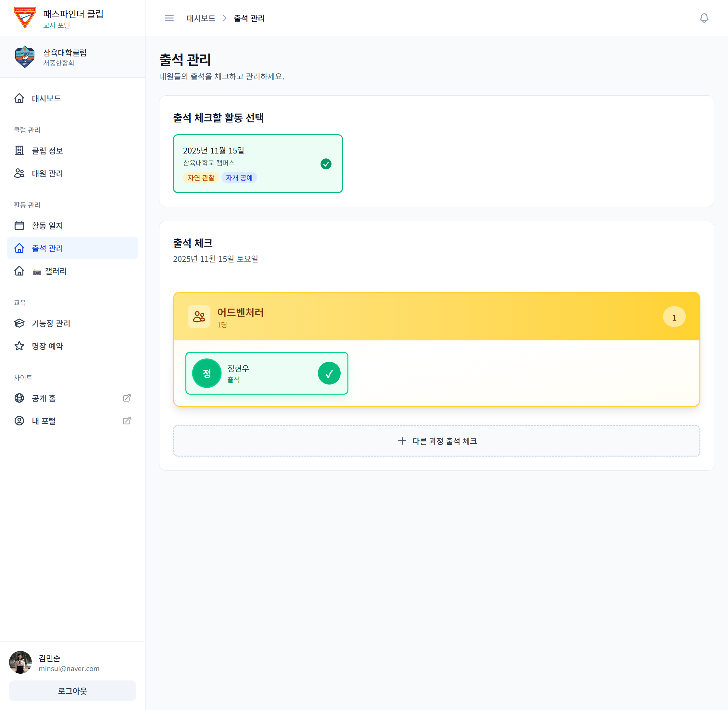Deselect the November 15 activity checkmark
Viewport: 728px width, 710px height.
coord(326,163)
